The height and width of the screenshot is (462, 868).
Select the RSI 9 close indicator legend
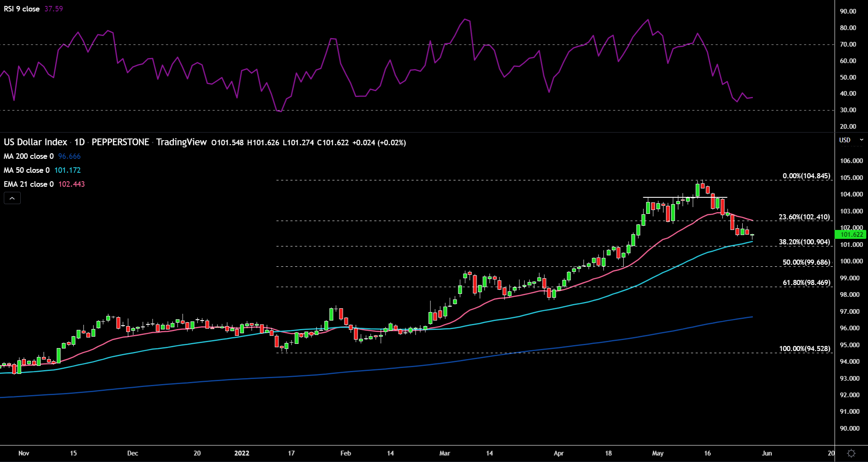click(22, 9)
